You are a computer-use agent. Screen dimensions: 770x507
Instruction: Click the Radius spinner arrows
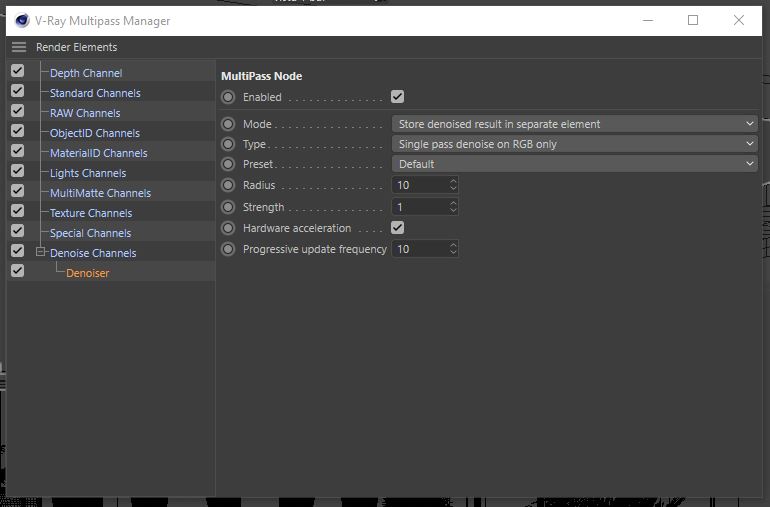tap(453, 185)
